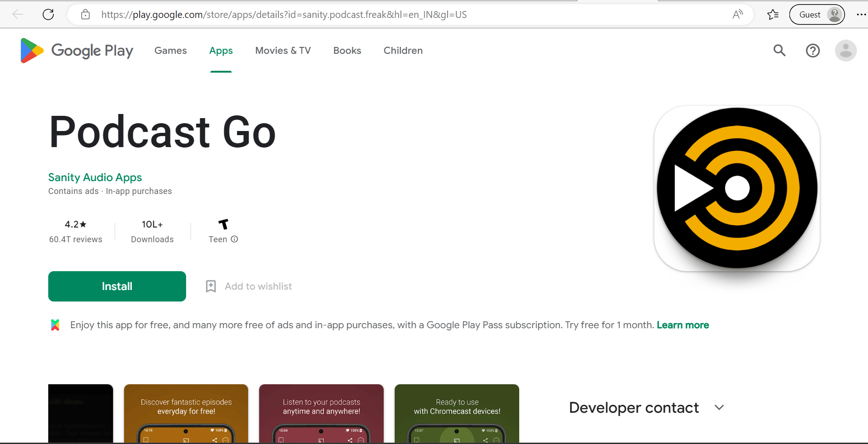This screenshot has width=868, height=444.
Task: Open the Help Center question mark icon
Action: point(812,51)
